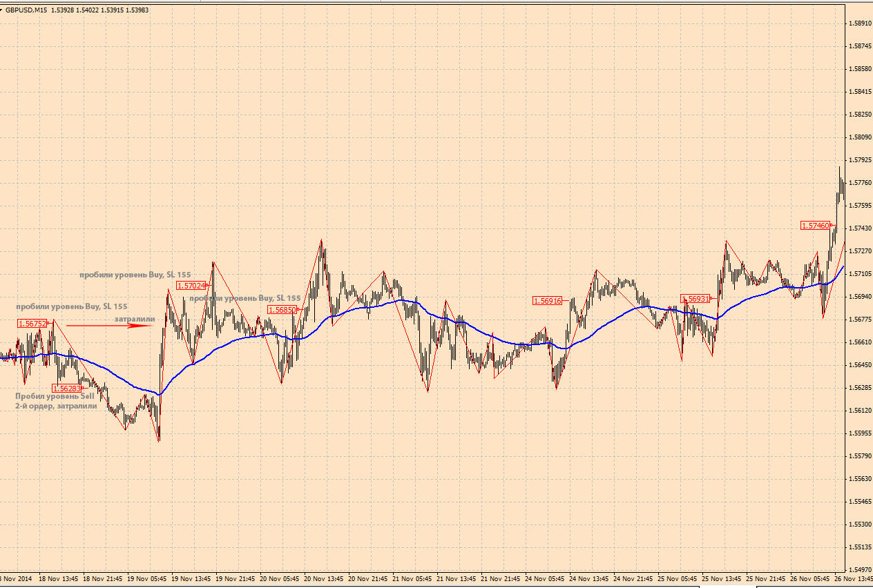Click the '18 Nov 21:45' time label
873x588 pixels.
tap(102, 578)
